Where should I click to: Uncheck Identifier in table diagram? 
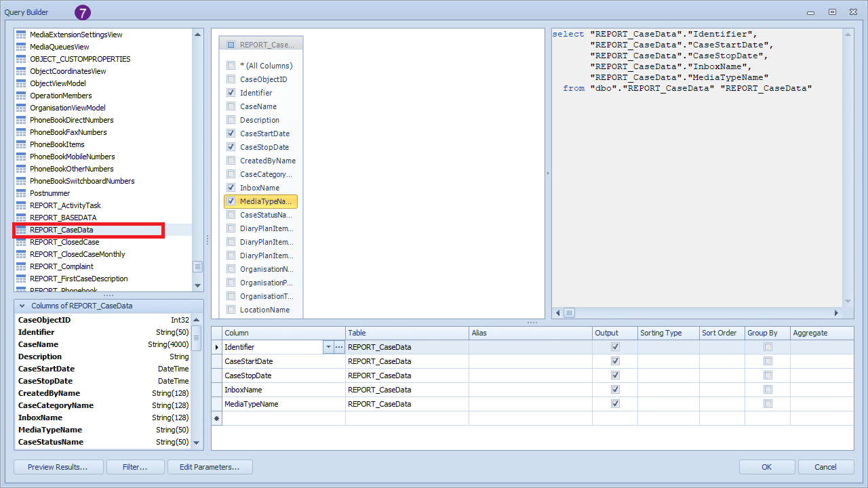[x=231, y=93]
